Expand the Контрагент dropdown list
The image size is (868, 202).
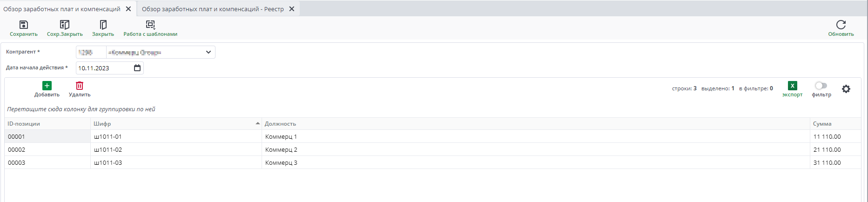click(209, 52)
